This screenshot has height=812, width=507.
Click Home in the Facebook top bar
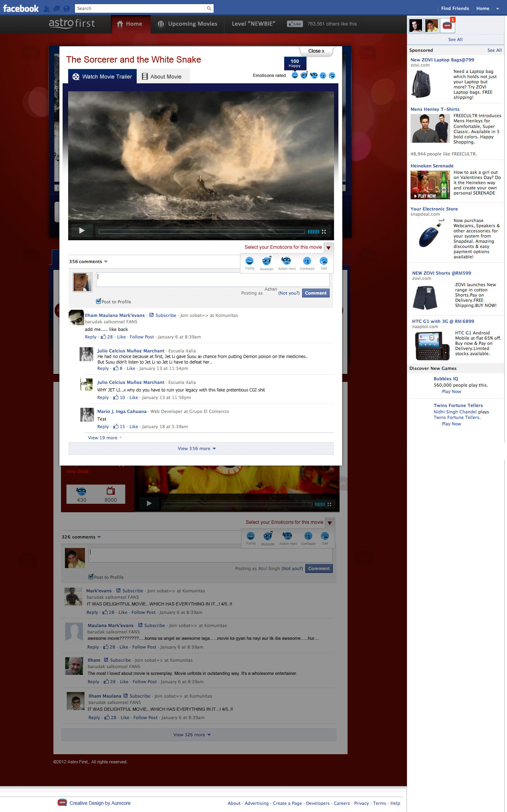pyautogui.click(x=483, y=8)
